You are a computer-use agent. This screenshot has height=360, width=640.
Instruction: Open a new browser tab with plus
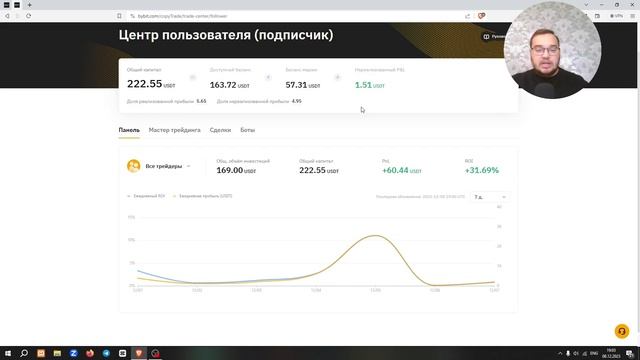tap(29, 5)
